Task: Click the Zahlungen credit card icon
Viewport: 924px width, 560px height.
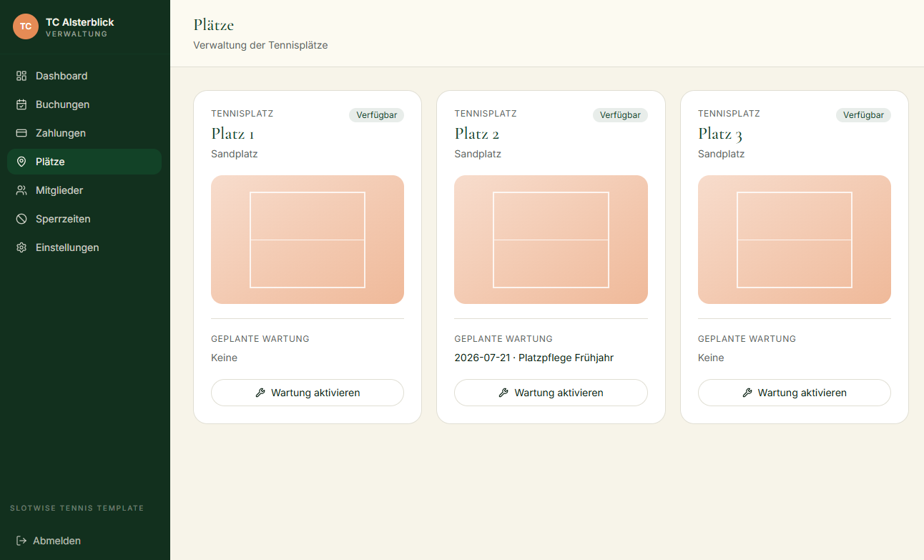Action: (x=21, y=133)
